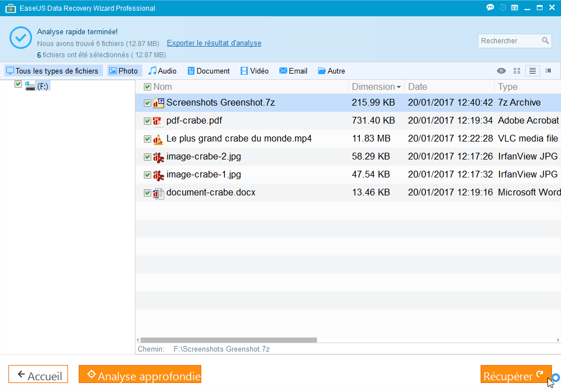Click the Dimension column sort arrow
This screenshot has height=392, width=561.
click(399, 87)
